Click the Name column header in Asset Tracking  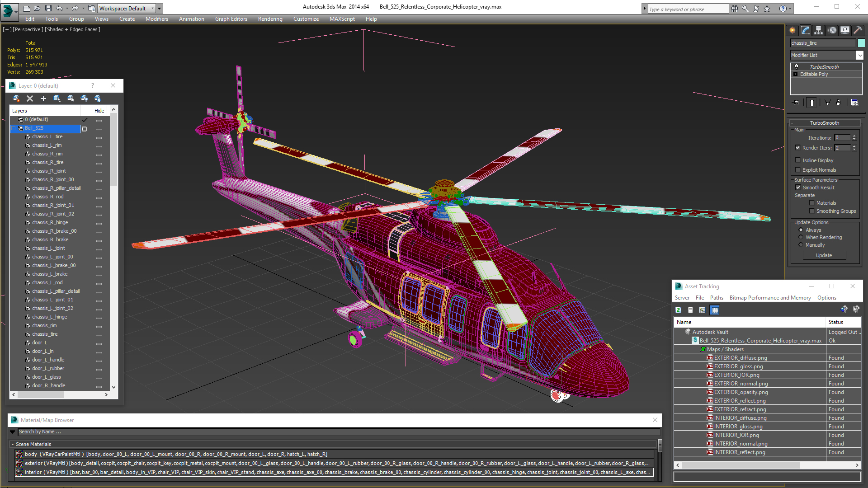point(750,322)
